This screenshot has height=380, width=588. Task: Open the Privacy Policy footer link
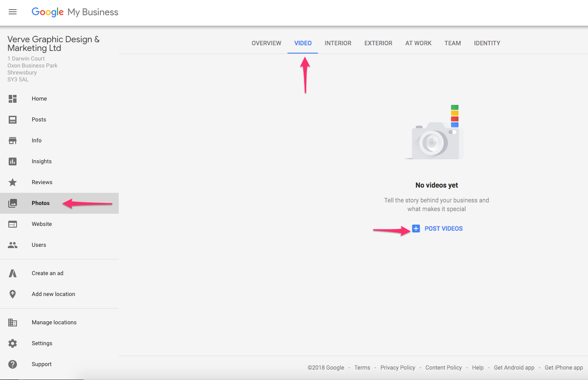[x=398, y=368]
